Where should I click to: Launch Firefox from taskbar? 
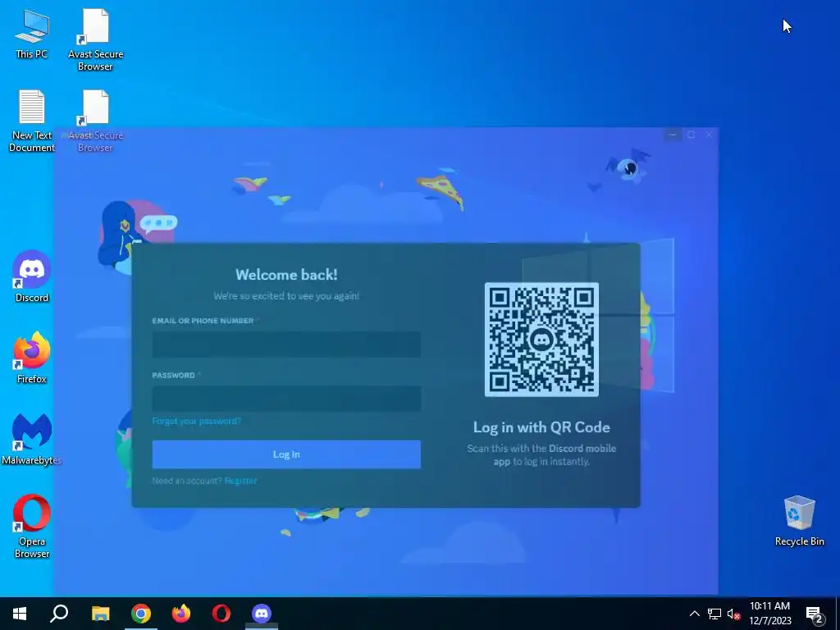coord(181,614)
